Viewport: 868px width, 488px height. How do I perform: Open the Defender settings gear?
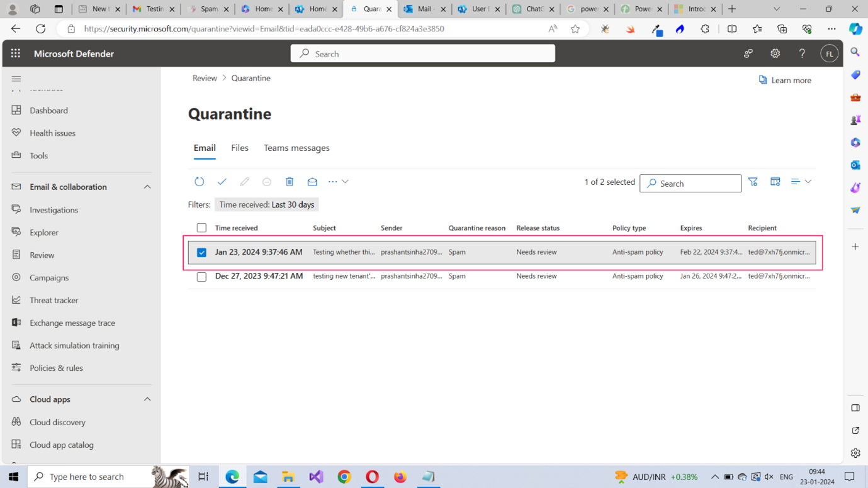[x=775, y=54]
